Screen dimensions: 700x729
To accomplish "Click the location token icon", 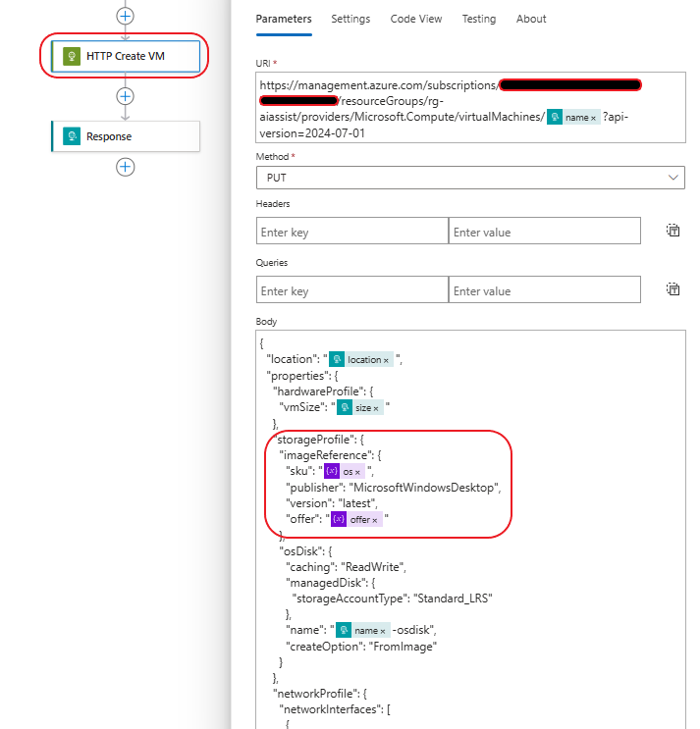I will 337,359.
